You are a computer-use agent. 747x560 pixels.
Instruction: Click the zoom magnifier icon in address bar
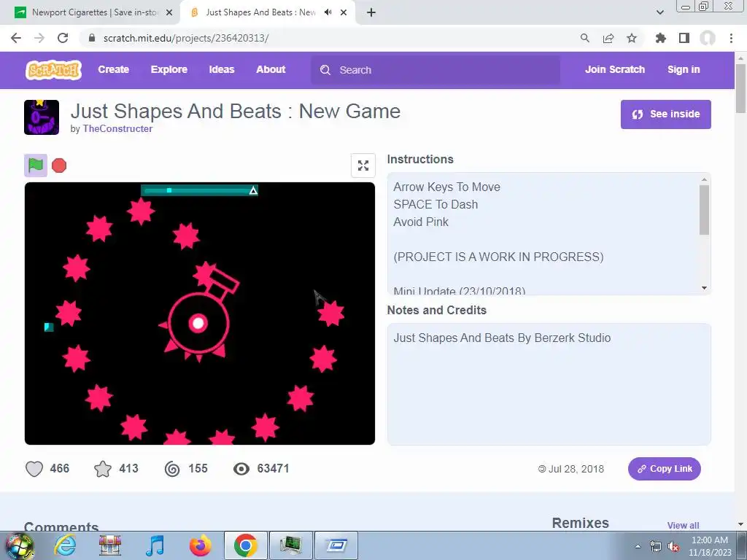coord(585,38)
